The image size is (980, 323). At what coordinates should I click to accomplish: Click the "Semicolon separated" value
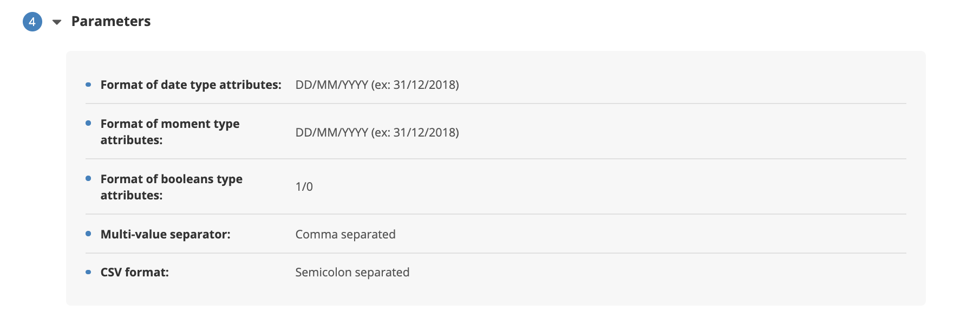pyautogui.click(x=352, y=272)
